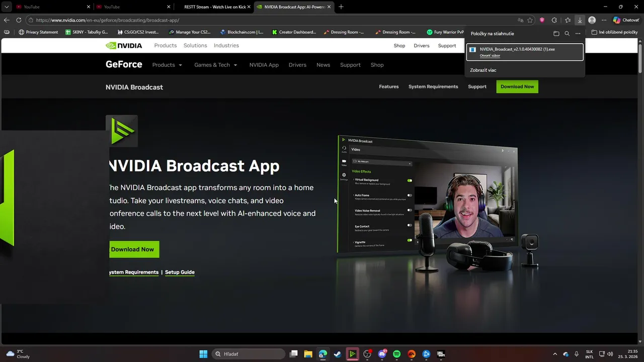Click the taskbar Hľadať search box

[249, 354]
